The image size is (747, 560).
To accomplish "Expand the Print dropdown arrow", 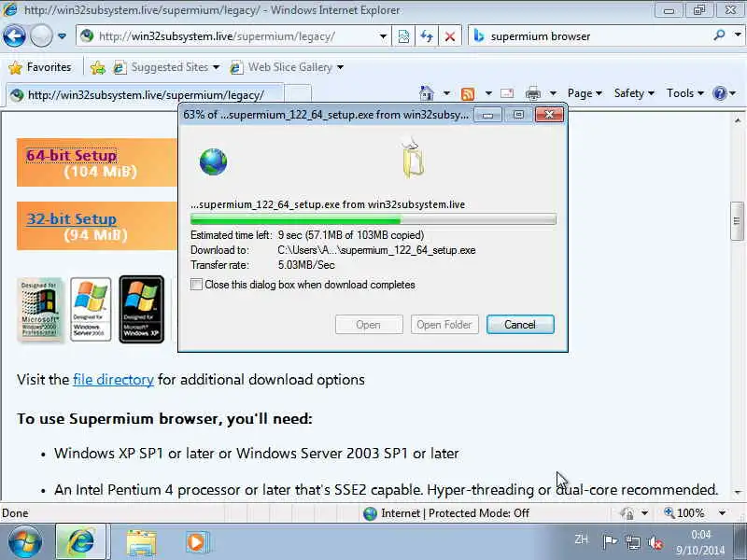I will pyautogui.click(x=553, y=93).
